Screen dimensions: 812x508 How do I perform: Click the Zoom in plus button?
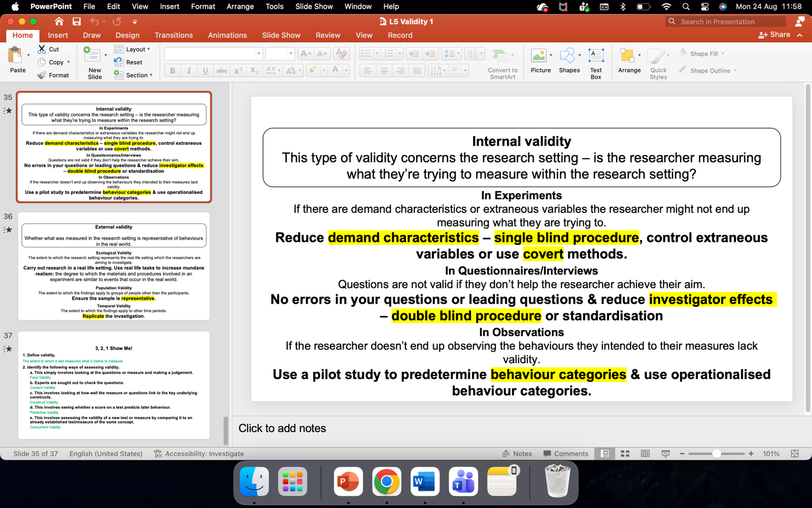751,454
